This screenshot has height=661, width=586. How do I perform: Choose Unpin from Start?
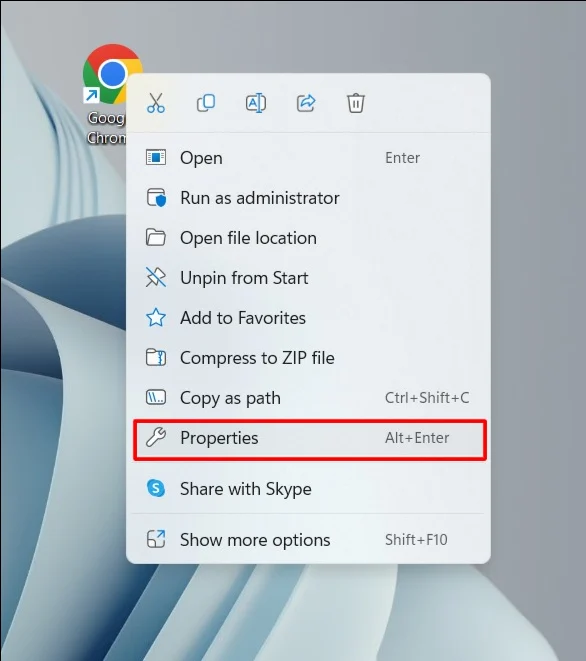(x=309, y=278)
